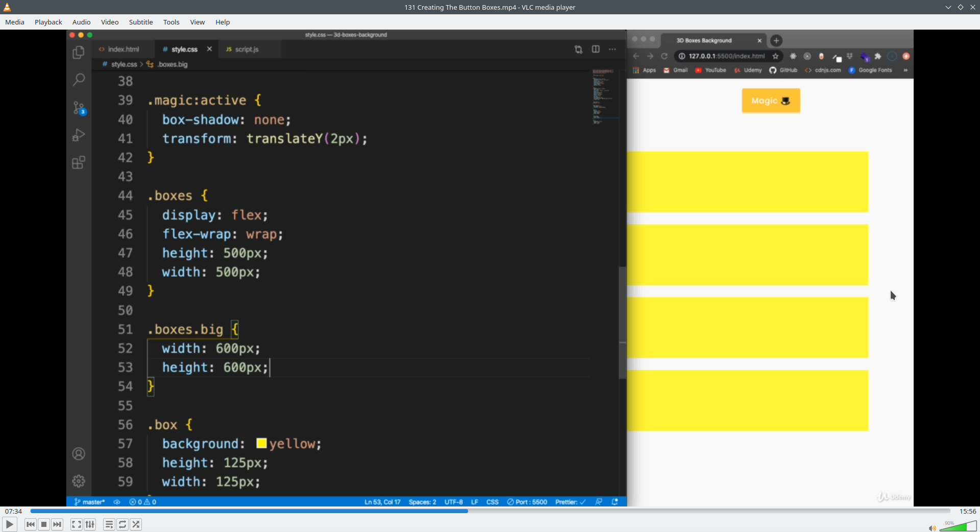The width and height of the screenshot is (980, 532).
Task: Toggle VLC loop mode
Action: point(122,524)
